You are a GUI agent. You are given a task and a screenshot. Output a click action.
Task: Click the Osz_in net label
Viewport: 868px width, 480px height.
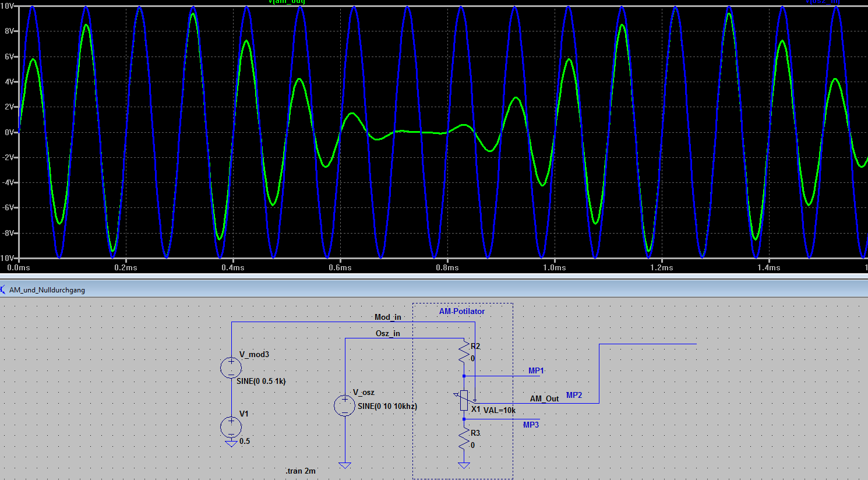(388, 333)
